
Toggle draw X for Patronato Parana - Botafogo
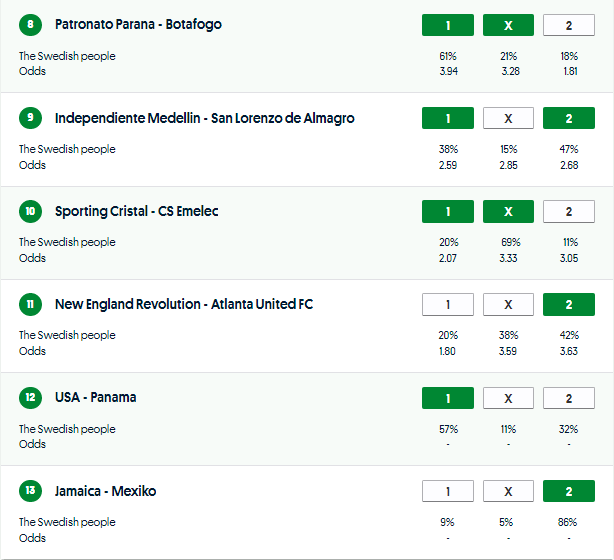[508, 25]
